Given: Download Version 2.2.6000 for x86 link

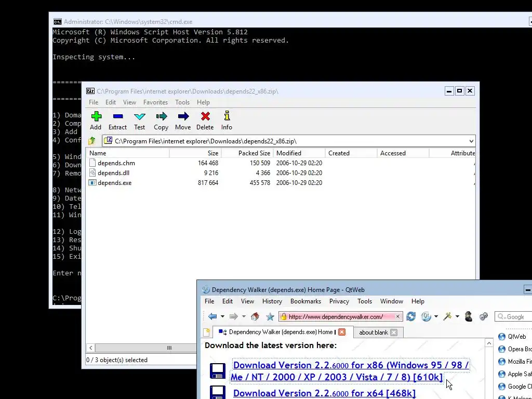Looking at the screenshot, I should [x=350, y=371].
